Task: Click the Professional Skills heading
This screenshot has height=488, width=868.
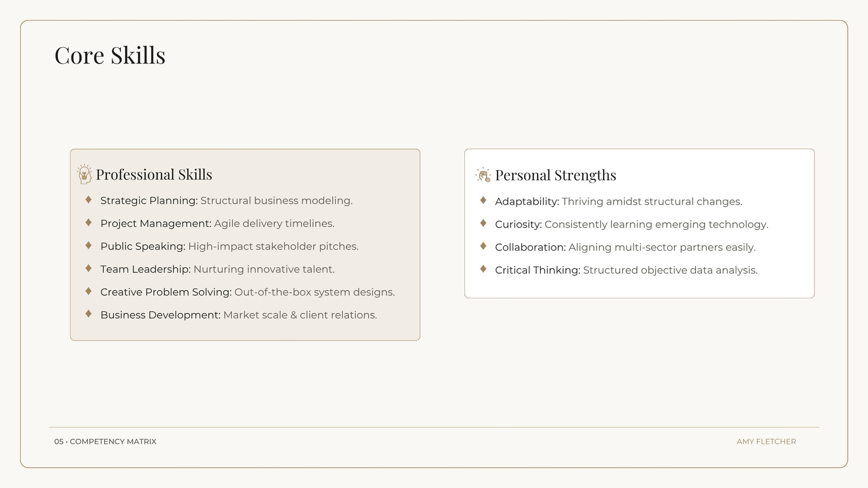Action: [x=154, y=175]
